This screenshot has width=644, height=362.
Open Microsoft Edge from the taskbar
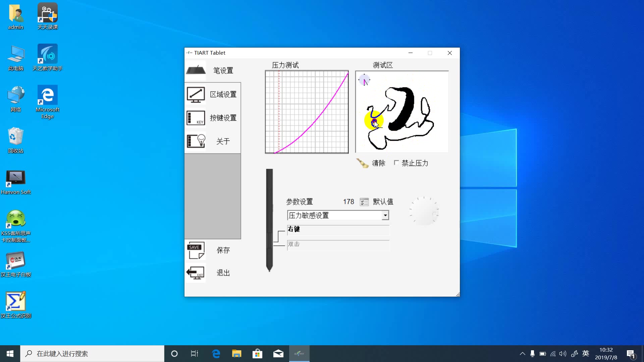(216, 354)
